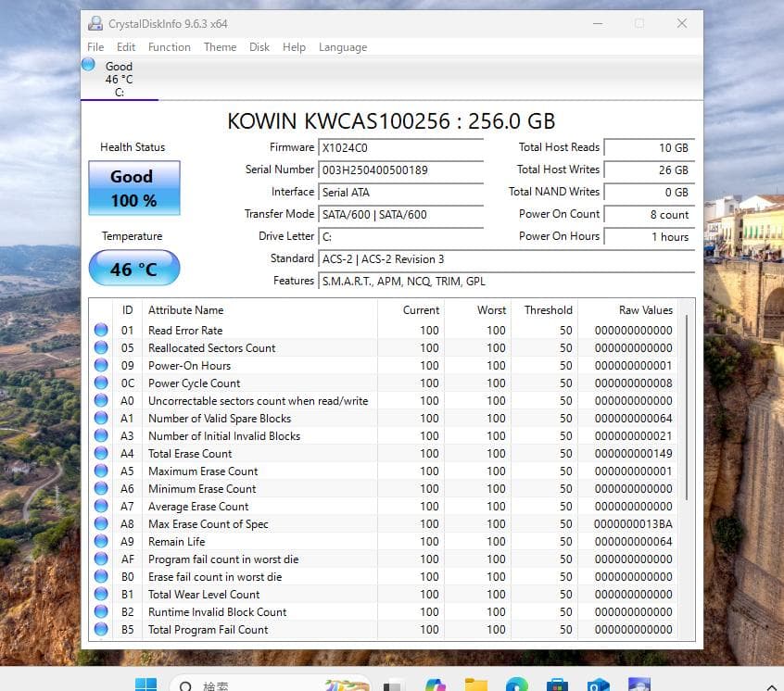Open the Theme menu

[220, 47]
